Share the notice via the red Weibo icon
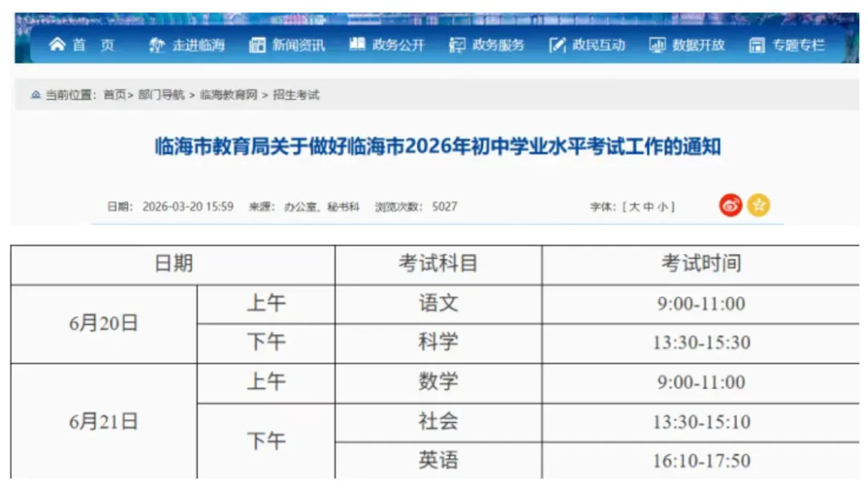 730,206
